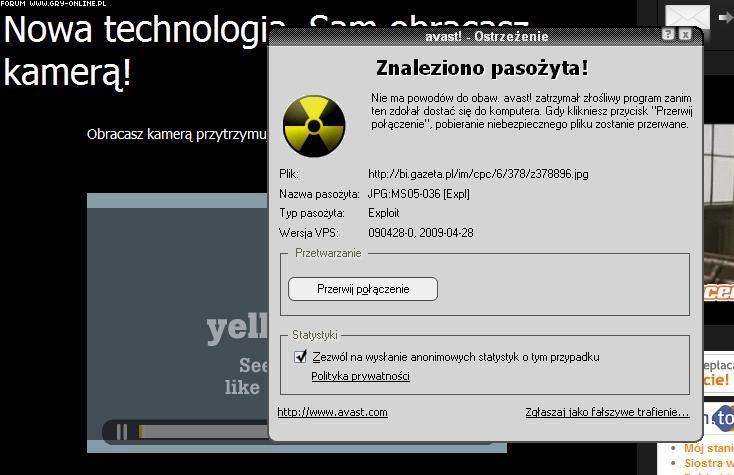This screenshot has width=734, height=475.
Task: Click the file URL bi.gazeta.pl text
Action: tap(478, 174)
